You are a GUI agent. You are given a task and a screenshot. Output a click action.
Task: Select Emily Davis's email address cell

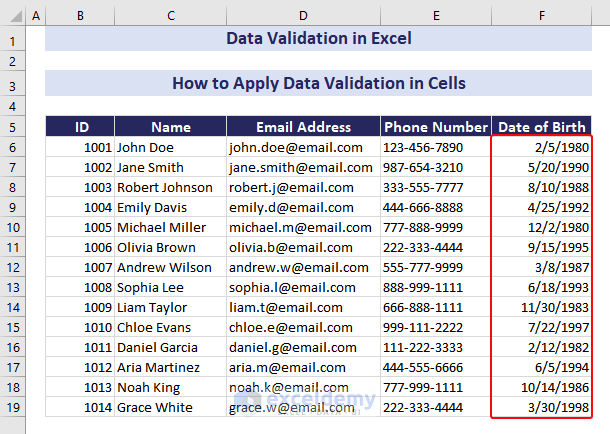click(303, 207)
